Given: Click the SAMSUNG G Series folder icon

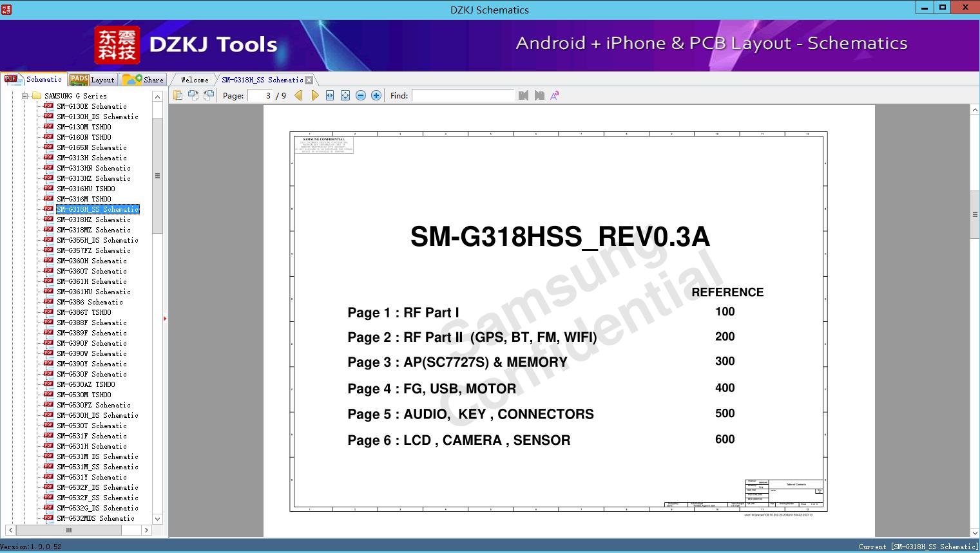Looking at the screenshot, I should pyautogui.click(x=37, y=96).
